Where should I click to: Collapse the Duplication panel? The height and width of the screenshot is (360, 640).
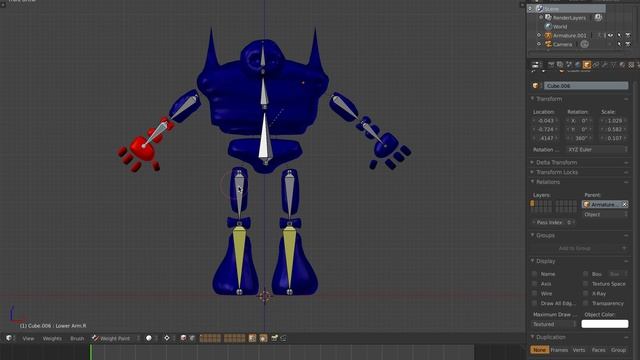[532, 337]
